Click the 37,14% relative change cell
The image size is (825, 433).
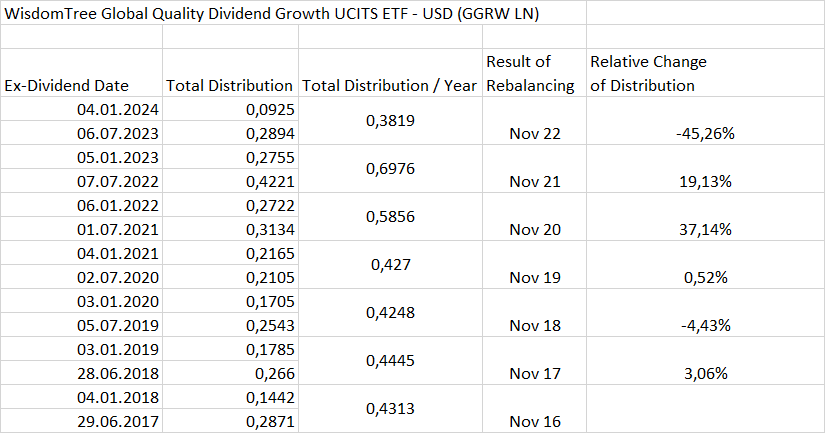[705, 229]
